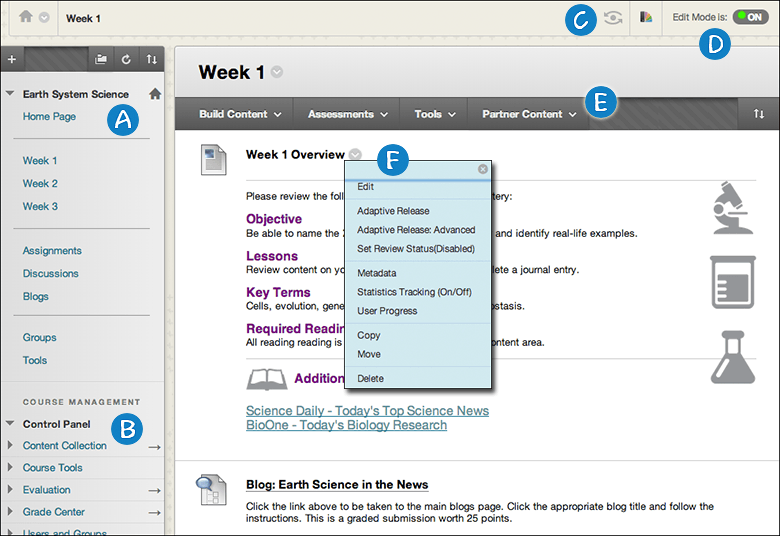
Task: Add a menu item with plus icon
Action: (x=12, y=59)
